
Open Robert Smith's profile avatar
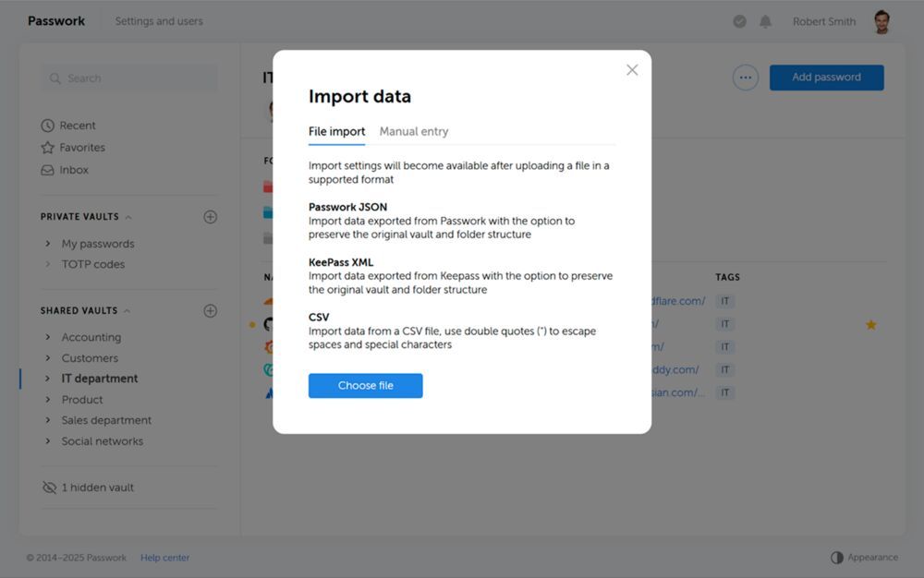click(x=881, y=21)
